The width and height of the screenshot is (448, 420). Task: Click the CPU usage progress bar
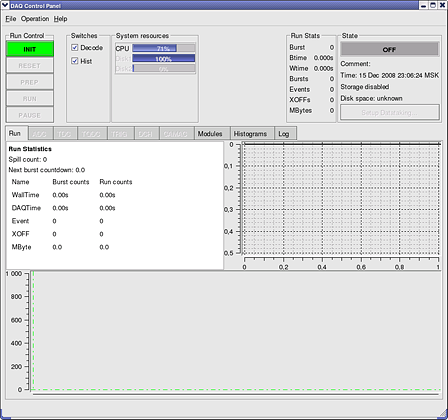[x=164, y=48]
